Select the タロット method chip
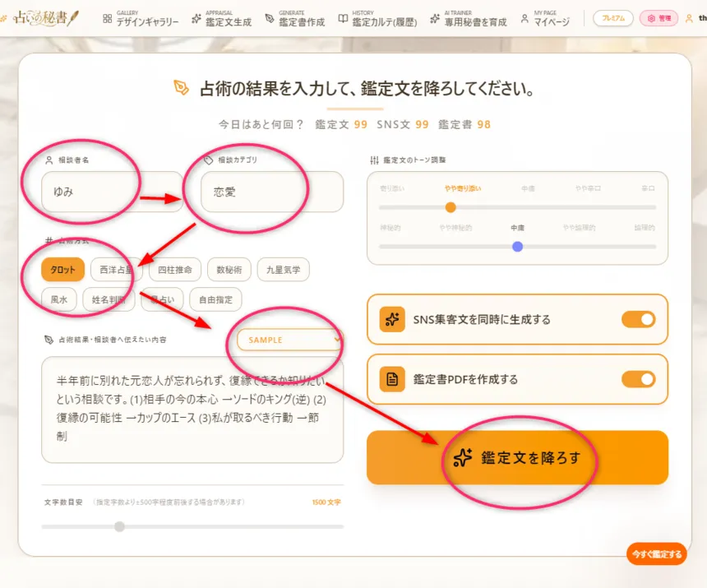 [62, 270]
